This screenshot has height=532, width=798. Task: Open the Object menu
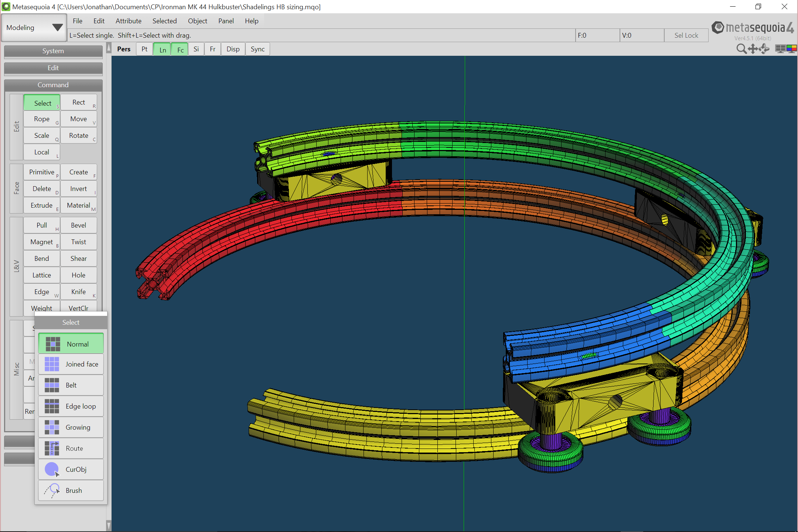point(198,21)
